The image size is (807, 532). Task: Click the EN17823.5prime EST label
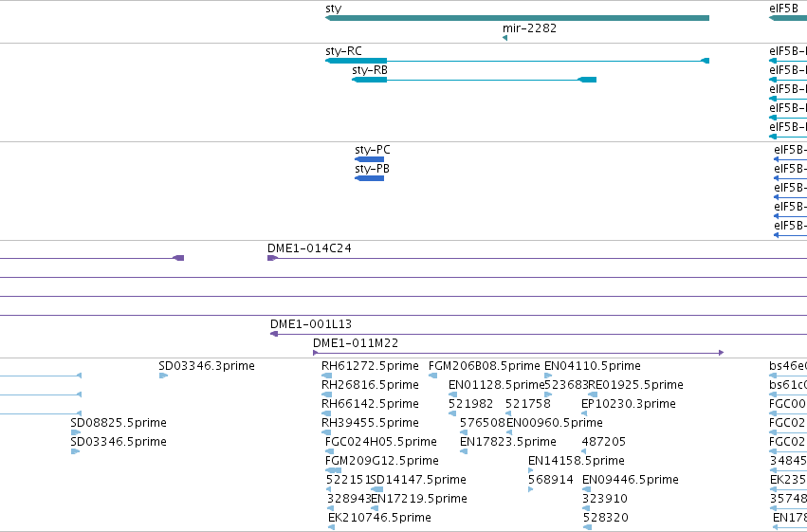tap(508, 442)
